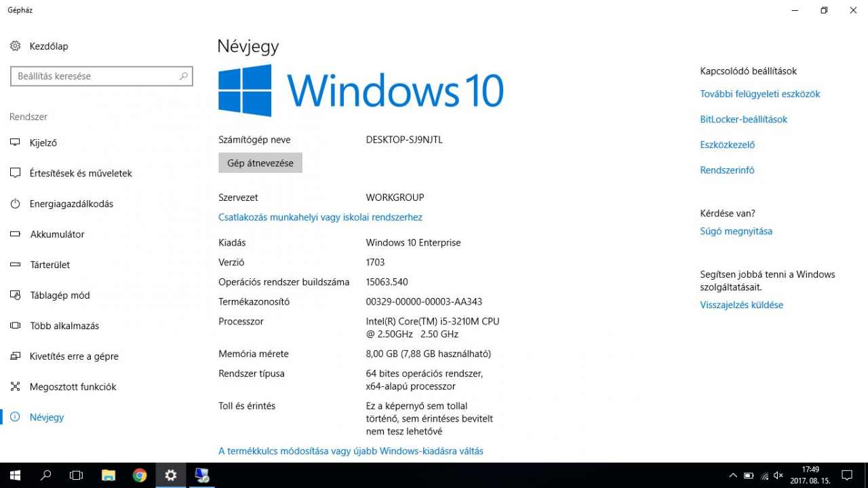Click computer name DESKTOP-SJ9NJTL
Screen dimensions: 868x488
404,140
